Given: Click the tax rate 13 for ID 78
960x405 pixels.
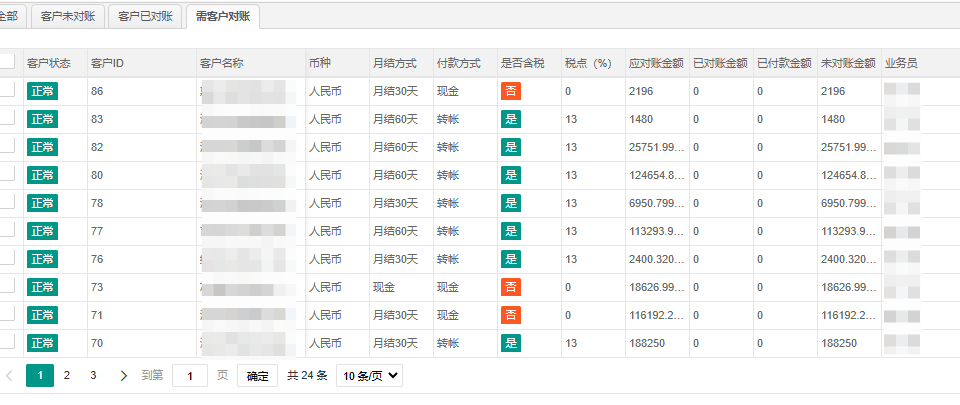Looking at the screenshot, I should (571, 203).
